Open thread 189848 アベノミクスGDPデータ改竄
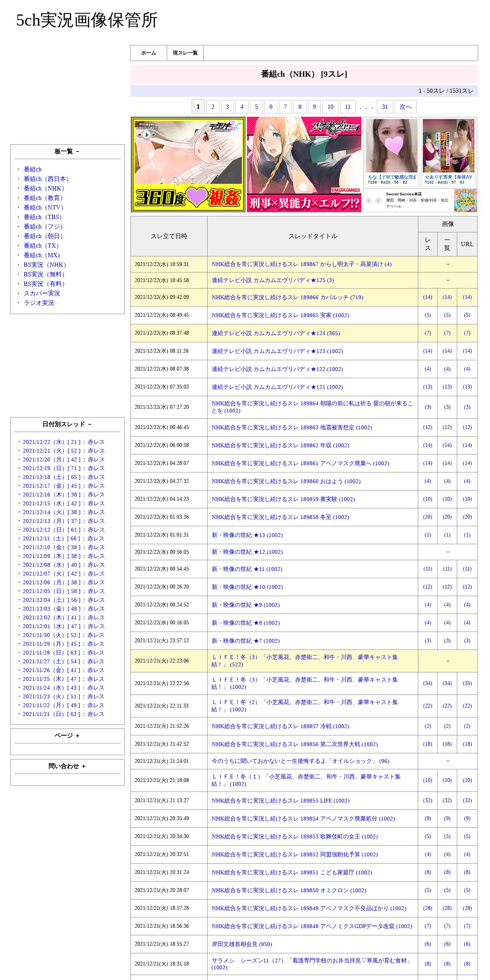The height and width of the screenshot is (980, 490). (x=312, y=926)
